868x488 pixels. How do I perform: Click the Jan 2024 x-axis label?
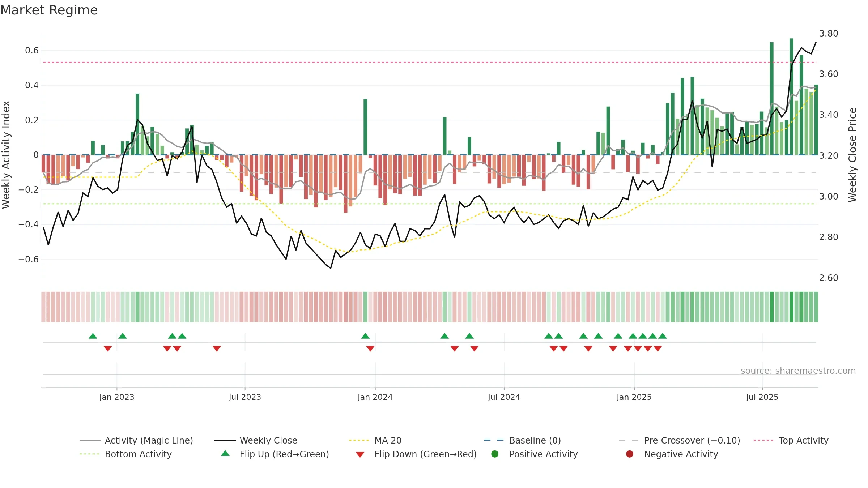click(x=375, y=397)
